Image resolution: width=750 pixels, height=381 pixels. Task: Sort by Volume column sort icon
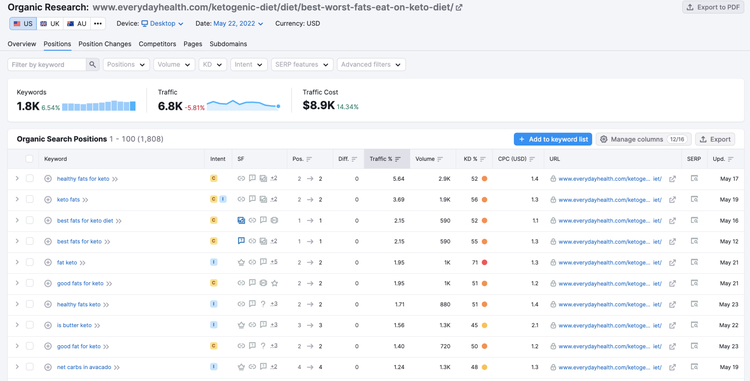point(440,159)
